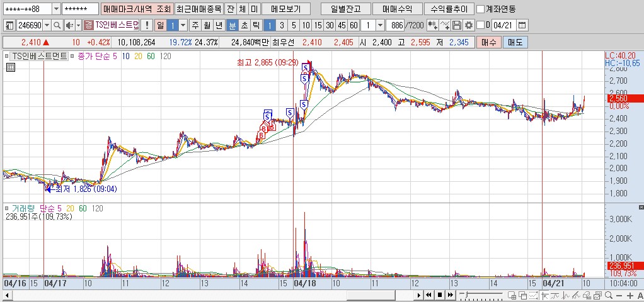
Task: Open the 메모보기 button
Action: pos(287,9)
